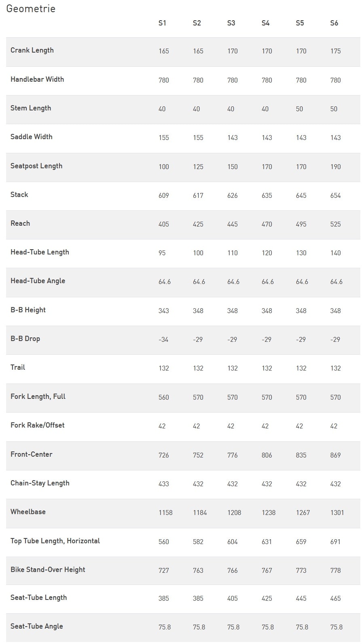Select the Handlebar Width row label
362x644 pixels.
click(x=37, y=79)
